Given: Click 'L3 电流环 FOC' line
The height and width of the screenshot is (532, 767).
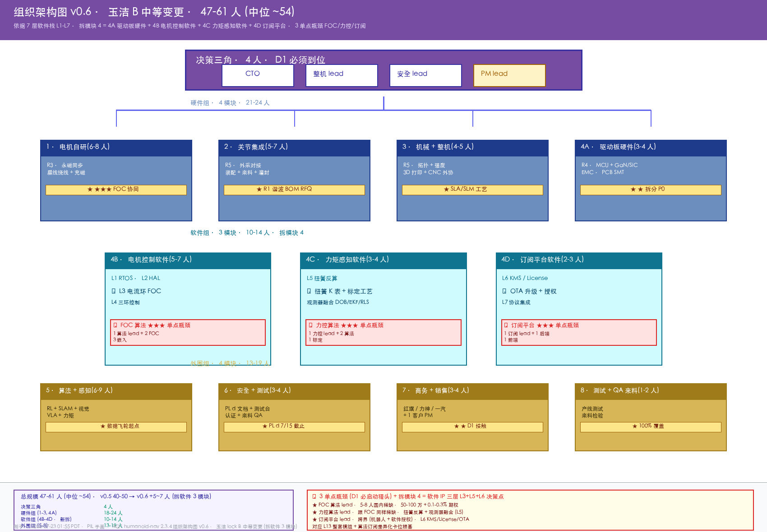Looking at the screenshot, I should point(136,291).
